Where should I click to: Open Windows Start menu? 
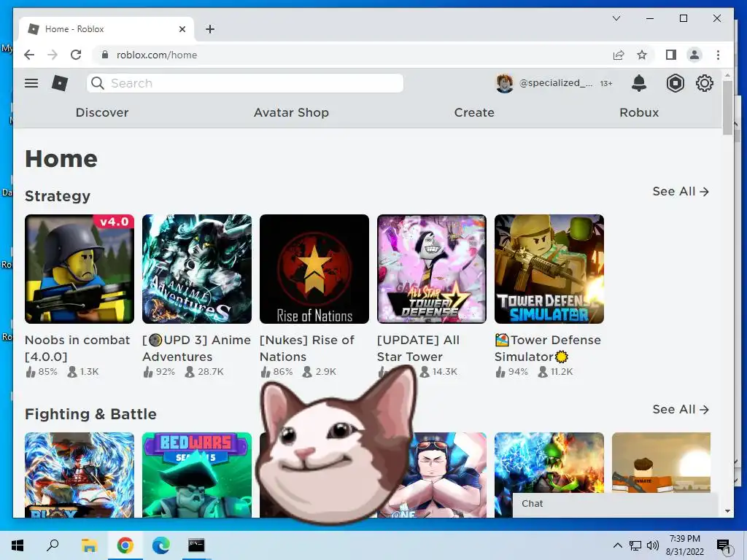click(x=18, y=545)
